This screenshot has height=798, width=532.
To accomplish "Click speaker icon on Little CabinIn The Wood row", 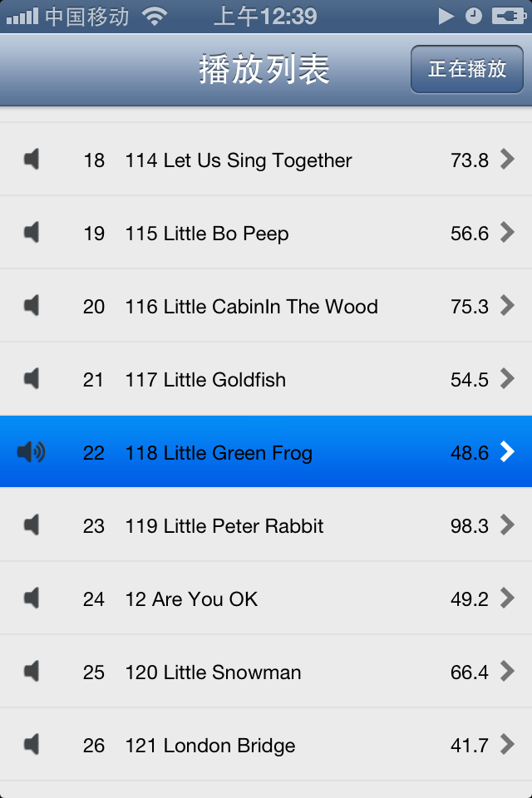I will click(32, 306).
